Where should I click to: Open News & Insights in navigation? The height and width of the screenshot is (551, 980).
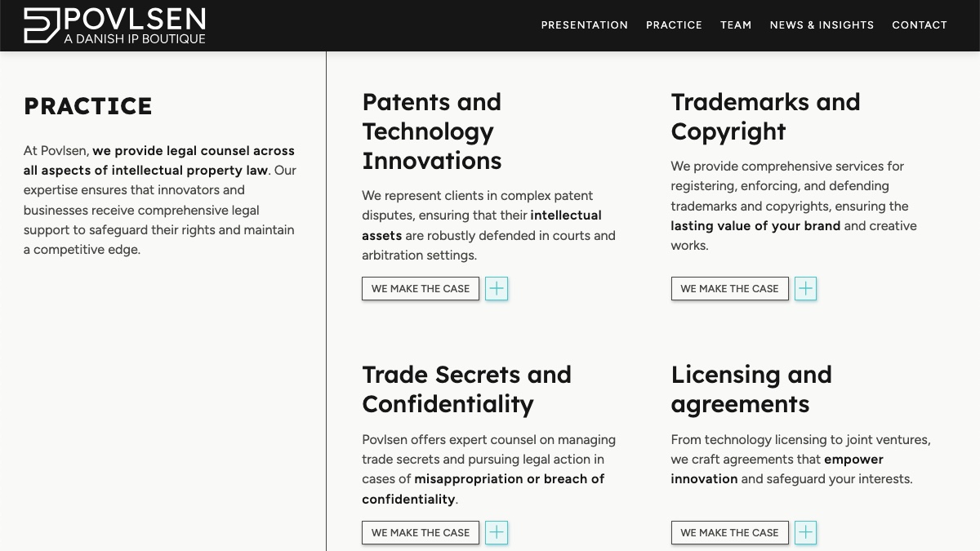(x=822, y=25)
